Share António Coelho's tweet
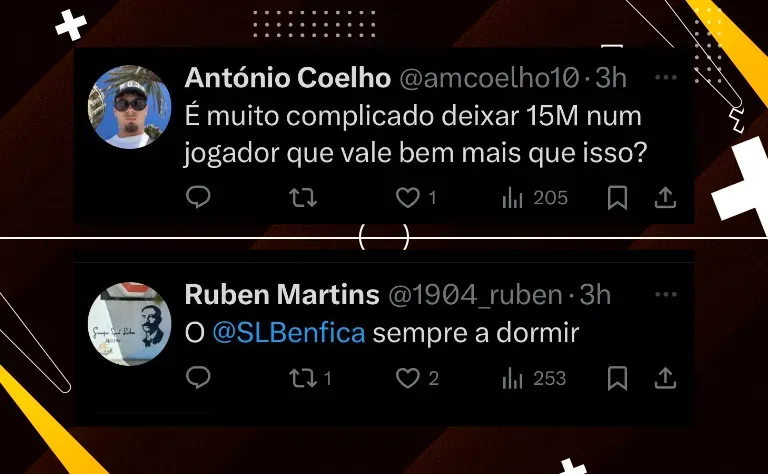The image size is (768, 474). 665,198
